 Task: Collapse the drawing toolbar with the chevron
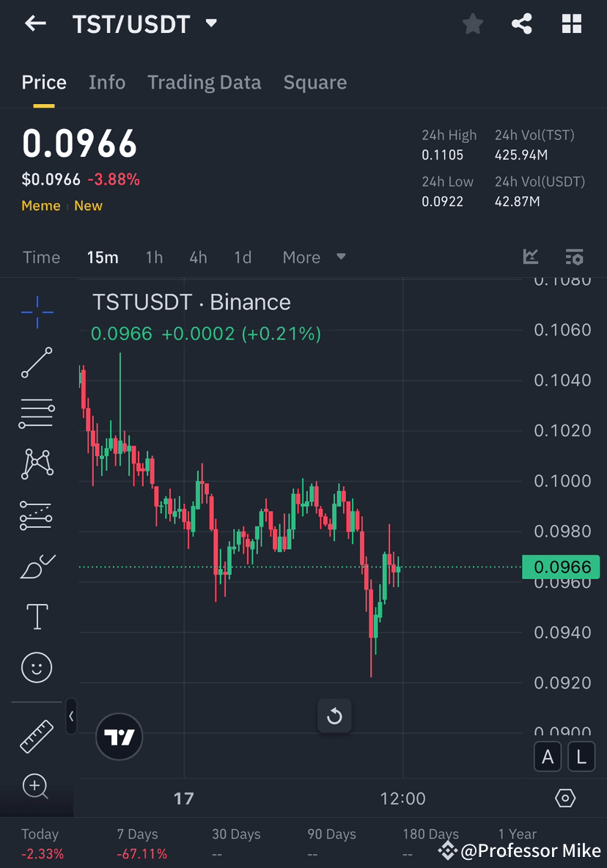(x=70, y=717)
